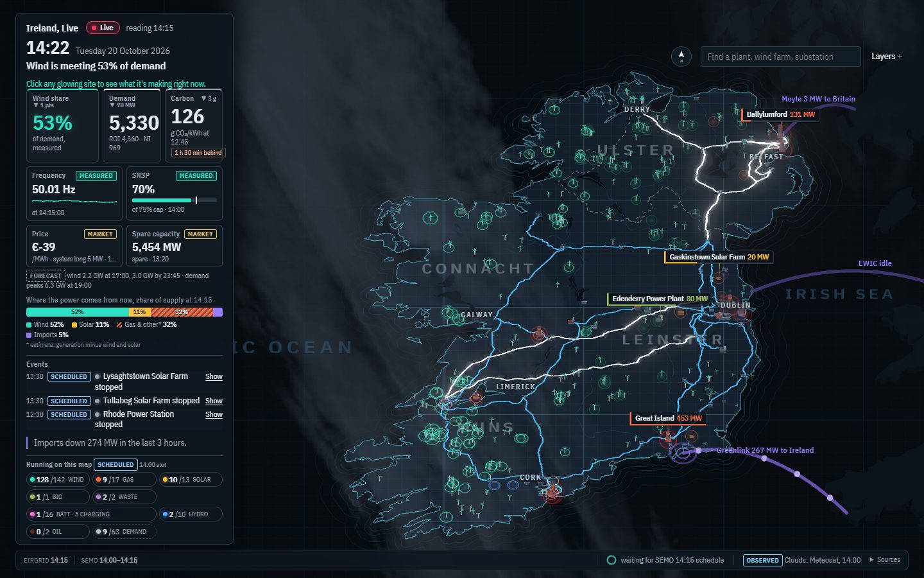The height and width of the screenshot is (578, 924).
Task: Click the Great Island 453 MW label
Action: (x=668, y=419)
